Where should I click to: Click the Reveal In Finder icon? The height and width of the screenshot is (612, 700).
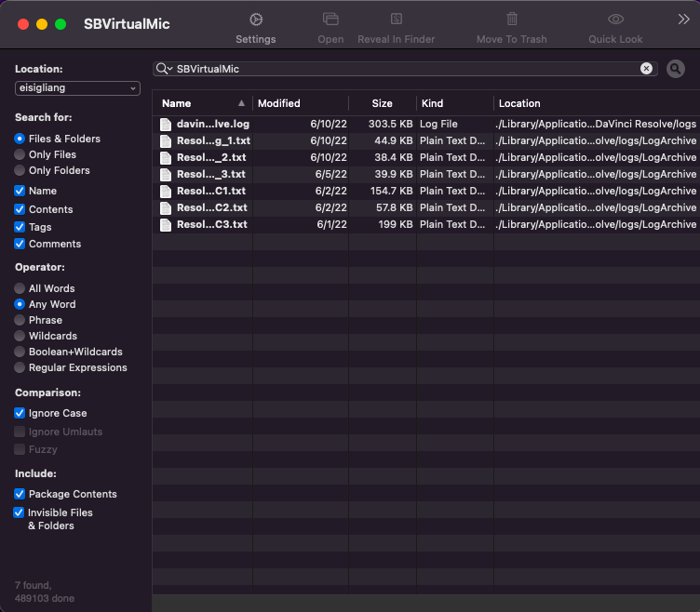(x=396, y=20)
